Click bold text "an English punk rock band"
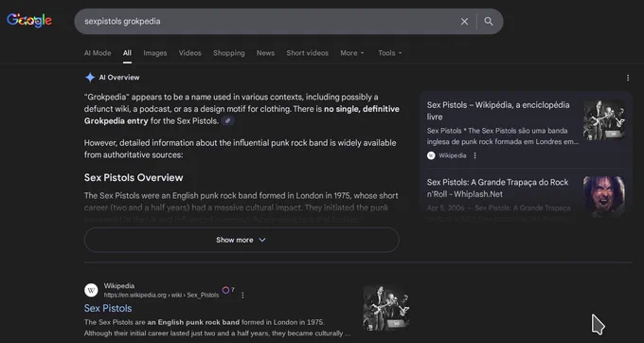 [x=193, y=322]
